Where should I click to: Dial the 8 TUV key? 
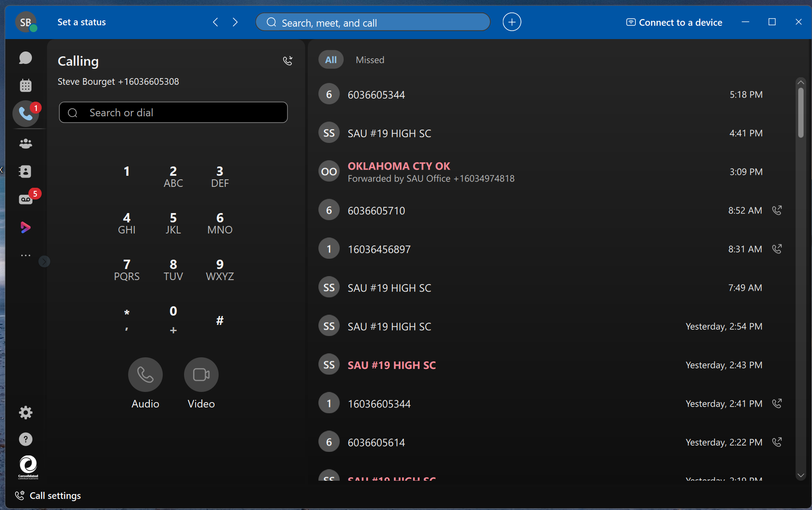(x=173, y=270)
